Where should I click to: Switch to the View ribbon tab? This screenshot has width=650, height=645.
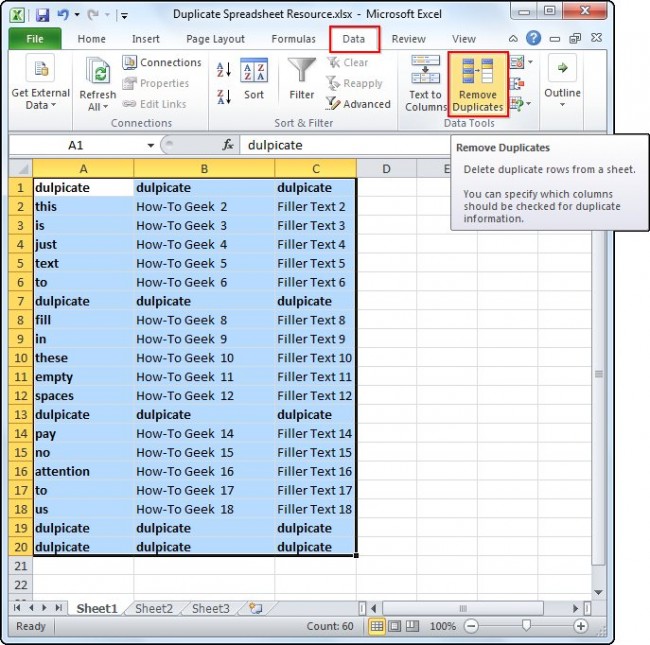click(463, 39)
